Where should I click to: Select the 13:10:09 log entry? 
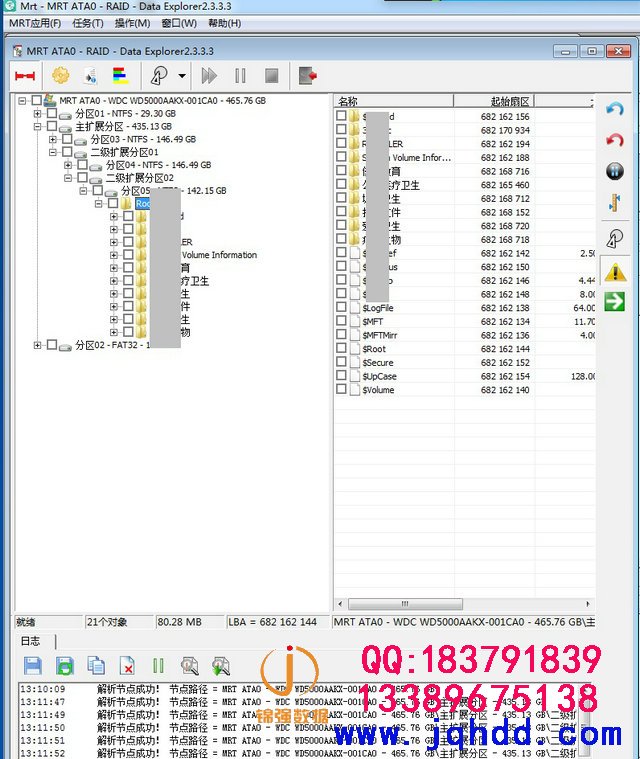pyautogui.click(x=300, y=689)
